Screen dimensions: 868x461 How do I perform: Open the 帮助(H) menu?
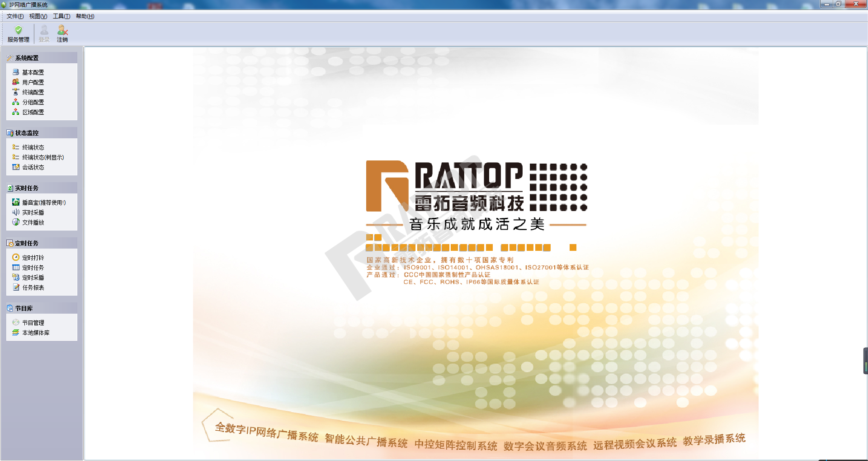85,16
